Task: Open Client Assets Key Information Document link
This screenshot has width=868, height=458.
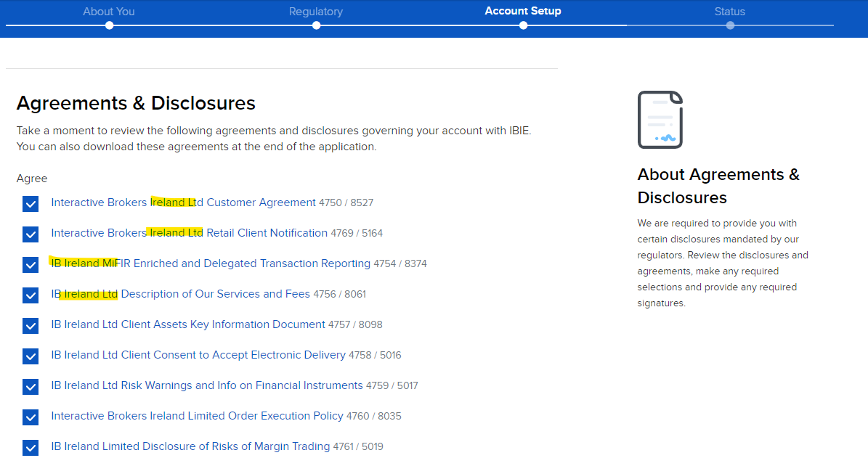Action: [188, 324]
